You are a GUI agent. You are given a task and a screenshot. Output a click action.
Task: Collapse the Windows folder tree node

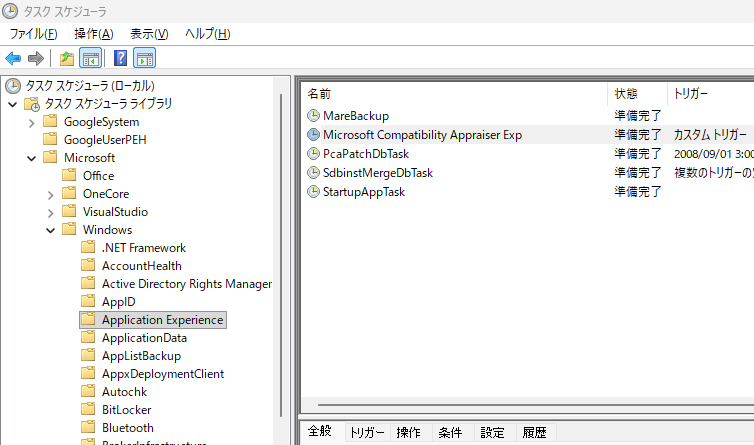click(50, 230)
